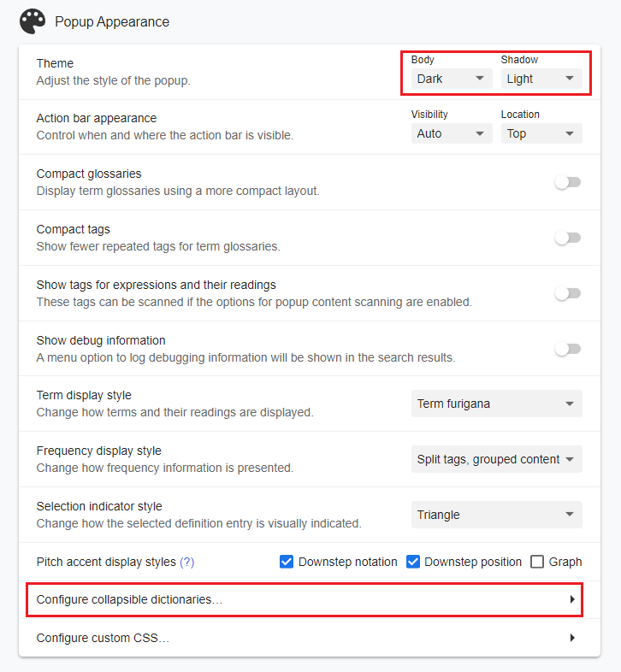
Task: Open action bar Visibility dropdown
Action: [x=451, y=133]
